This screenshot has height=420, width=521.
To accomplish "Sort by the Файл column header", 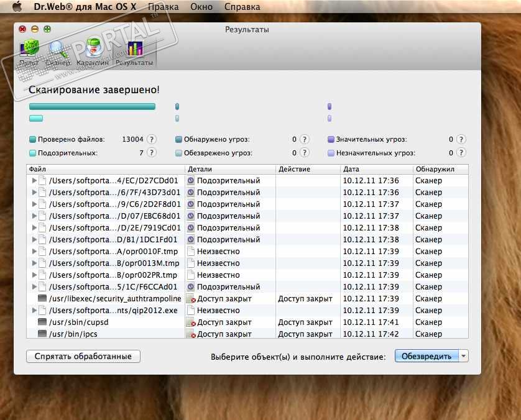I will [105, 169].
